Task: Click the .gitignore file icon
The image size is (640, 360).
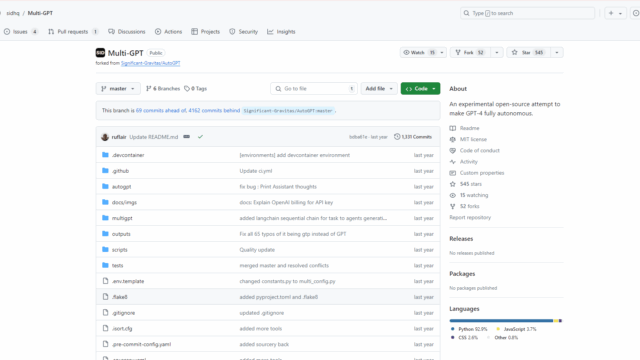Action: coord(105,313)
